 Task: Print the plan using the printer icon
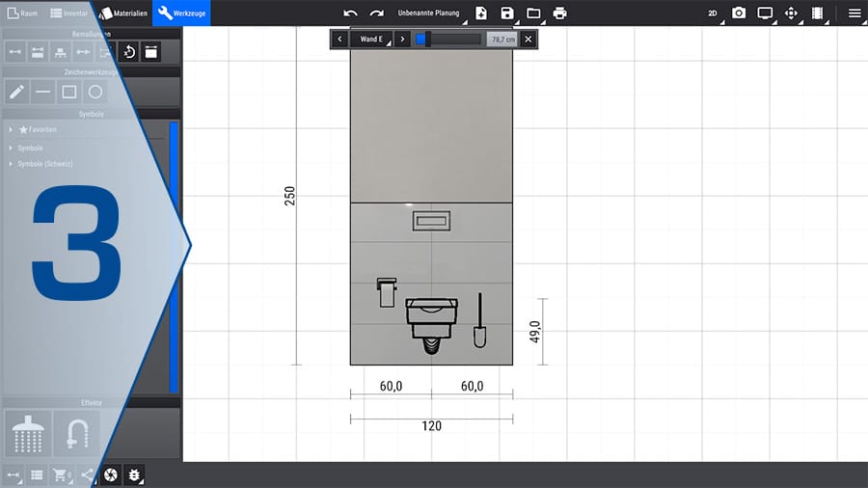point(559,13)
